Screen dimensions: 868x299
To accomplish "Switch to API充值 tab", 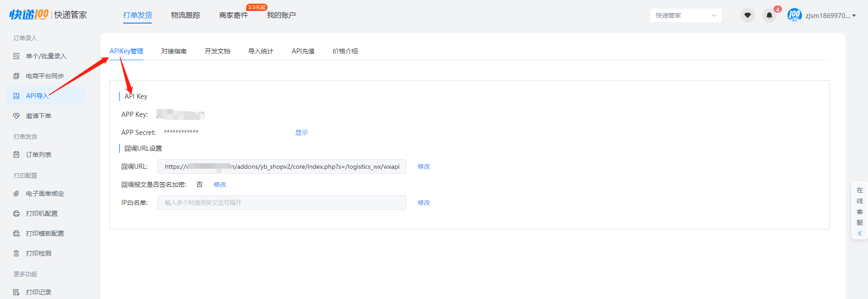I will [303, 51].
